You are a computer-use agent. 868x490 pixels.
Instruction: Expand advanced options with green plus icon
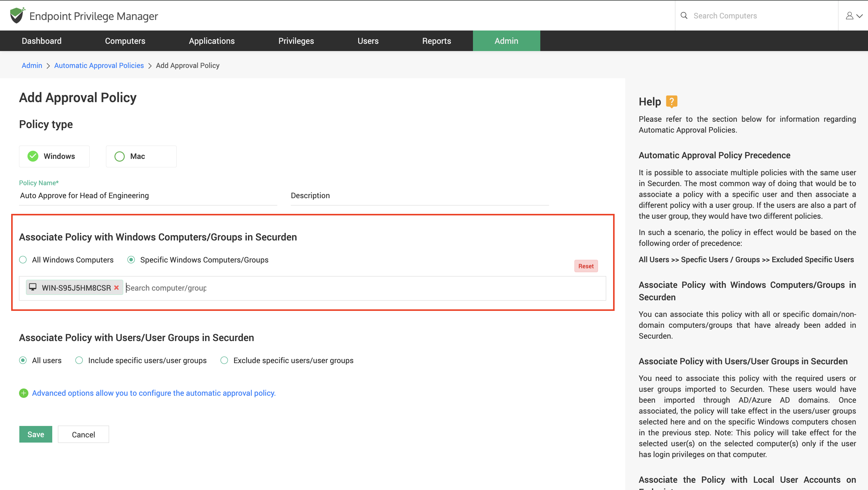24,393
